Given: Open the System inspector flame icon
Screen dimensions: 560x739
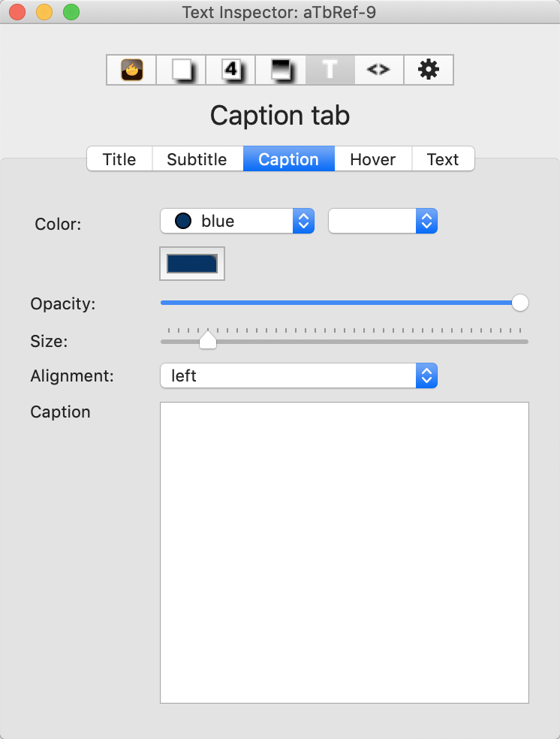Looking at the screenshot, I should pyautogui.click(x=131, y=70).
